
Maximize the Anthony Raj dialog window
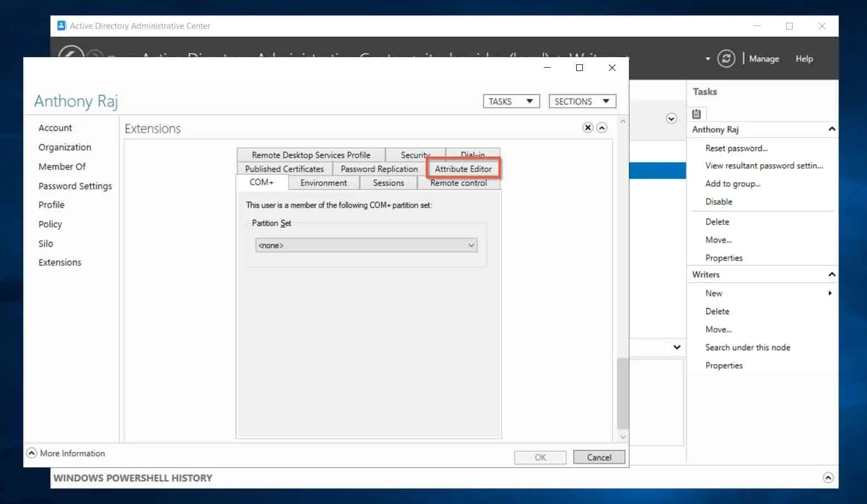point(579,68)
